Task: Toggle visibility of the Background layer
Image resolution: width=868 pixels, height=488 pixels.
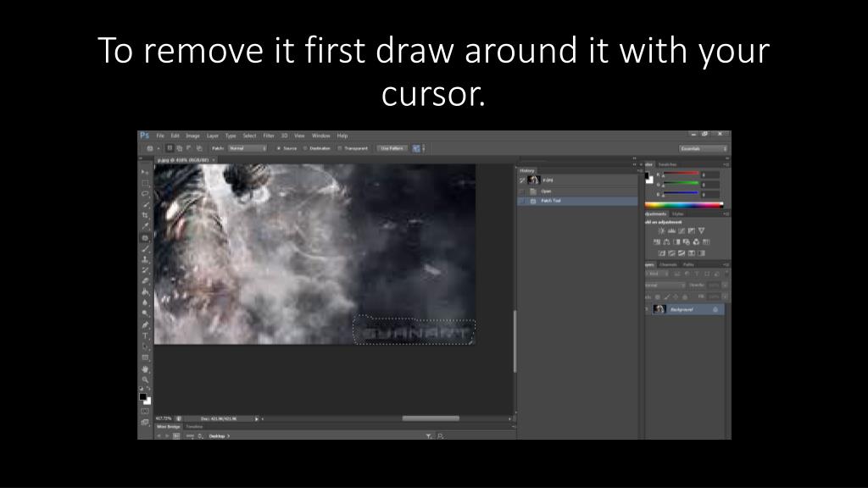Action: tap(647, 309)
